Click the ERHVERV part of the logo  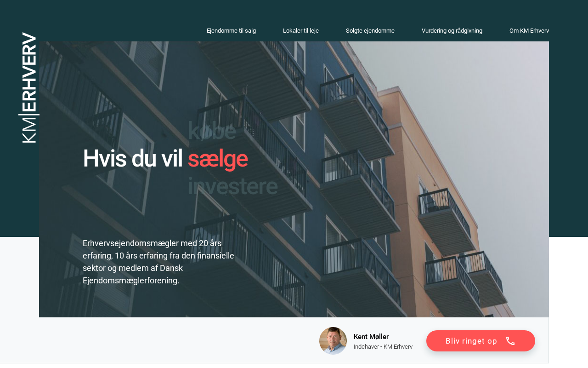[x=29, y=72]
